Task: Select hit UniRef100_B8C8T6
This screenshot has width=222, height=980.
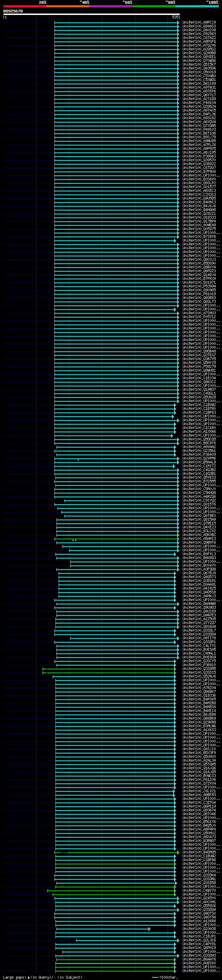Action: pos(199,443)
